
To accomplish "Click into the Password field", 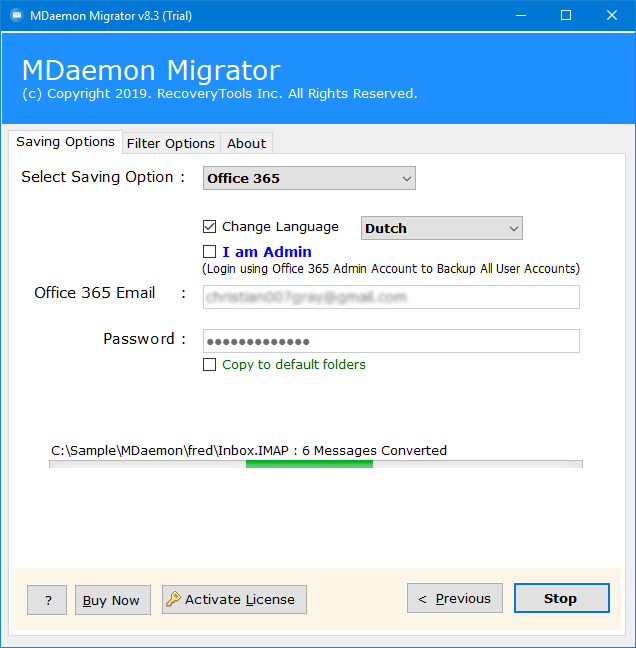I will [391, 341].
